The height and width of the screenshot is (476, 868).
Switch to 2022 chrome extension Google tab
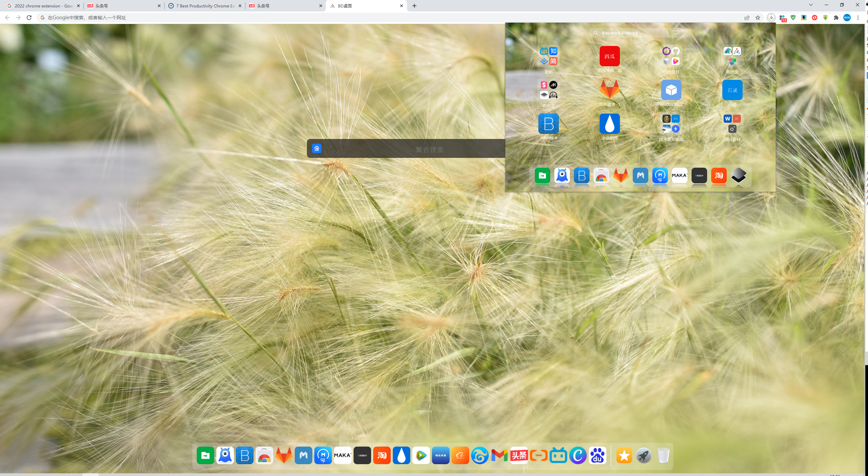pyautogui.click(x=43, y=6)
